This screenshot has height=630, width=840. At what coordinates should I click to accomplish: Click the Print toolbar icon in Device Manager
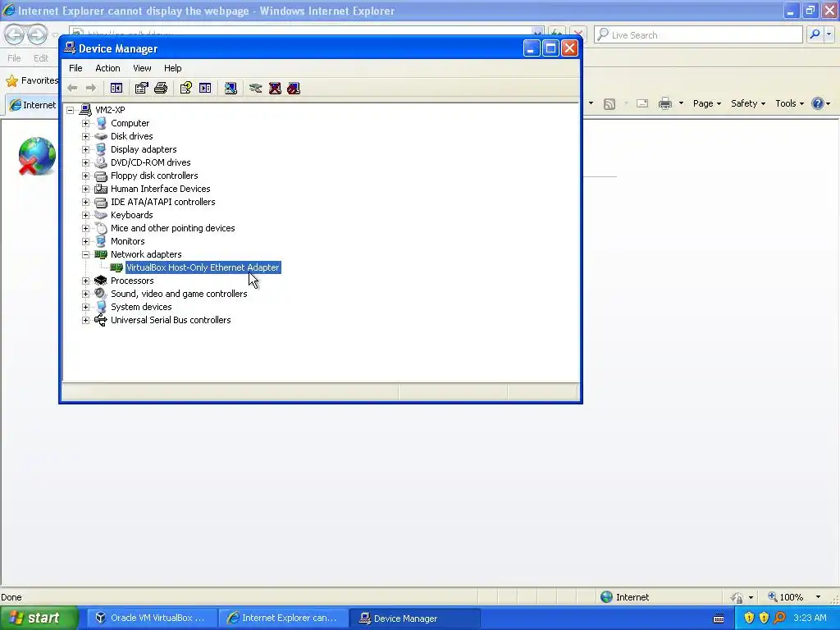pos(161,88)
